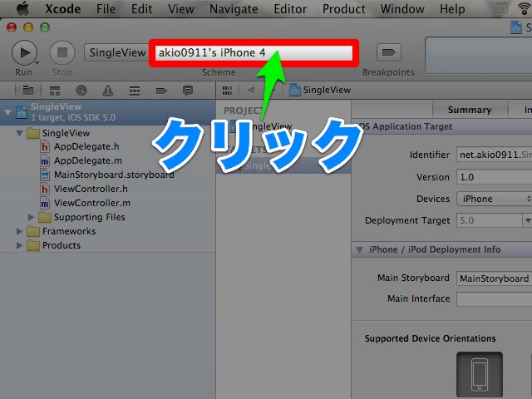Image resolution: width=532 pixels, height=399 pixels.
Task: Open the Xcode menu
Action: [x=63, y=9]
